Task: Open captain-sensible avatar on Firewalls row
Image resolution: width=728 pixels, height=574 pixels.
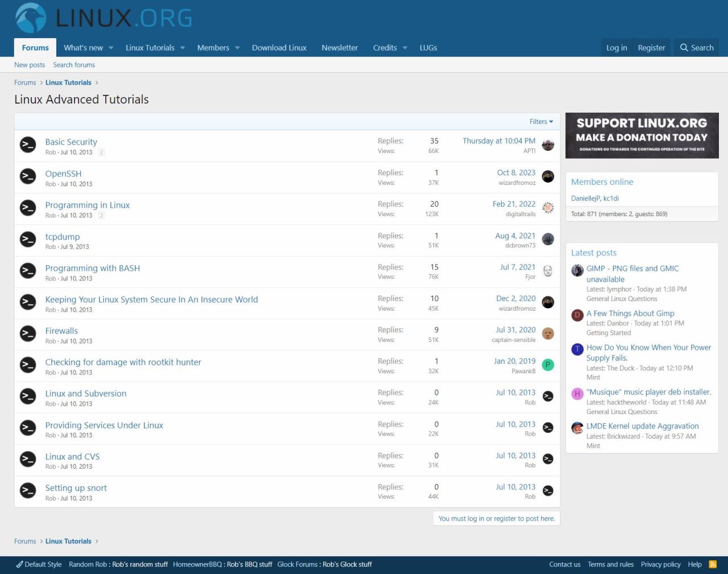Action: point(548,333)
